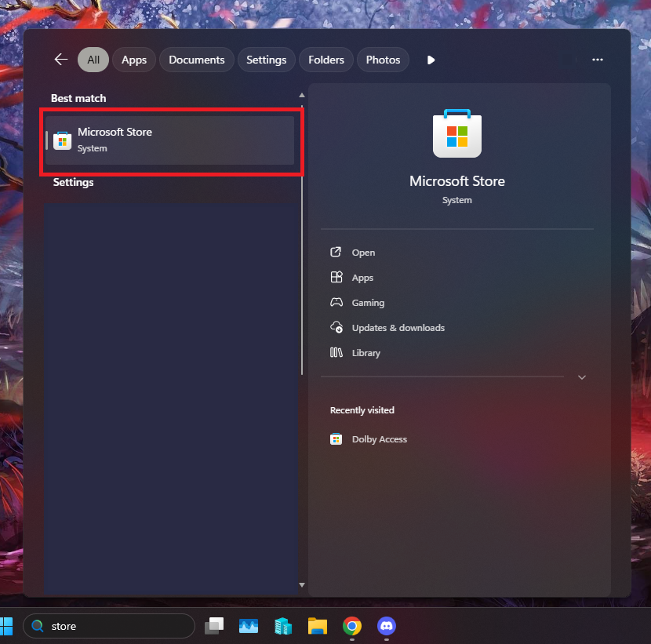Open Discord from the taskbar
Screen dimensions: 651x644
386,625
